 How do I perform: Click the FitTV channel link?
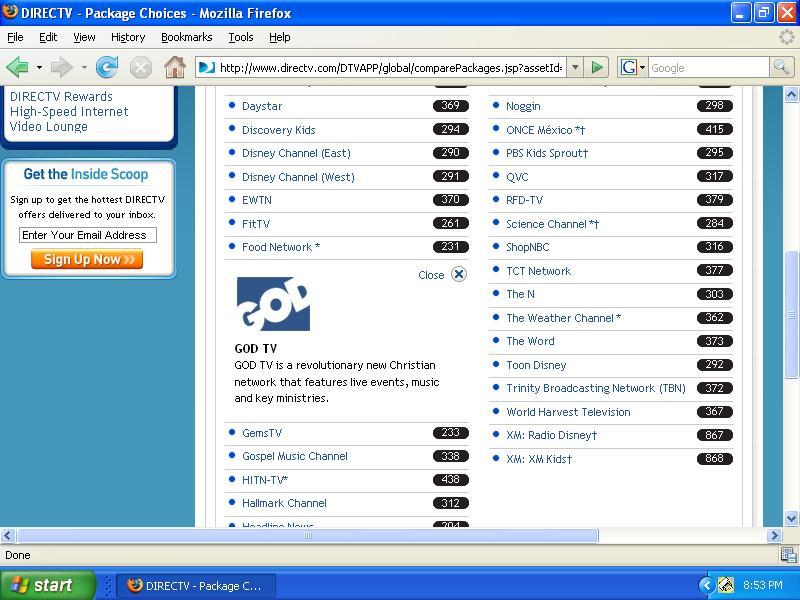256,224
